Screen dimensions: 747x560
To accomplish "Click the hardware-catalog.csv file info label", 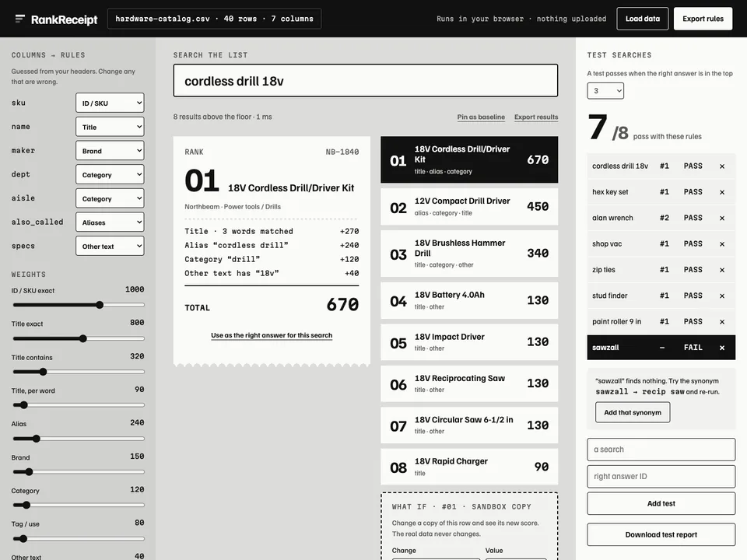I will [x=215, y=19].
